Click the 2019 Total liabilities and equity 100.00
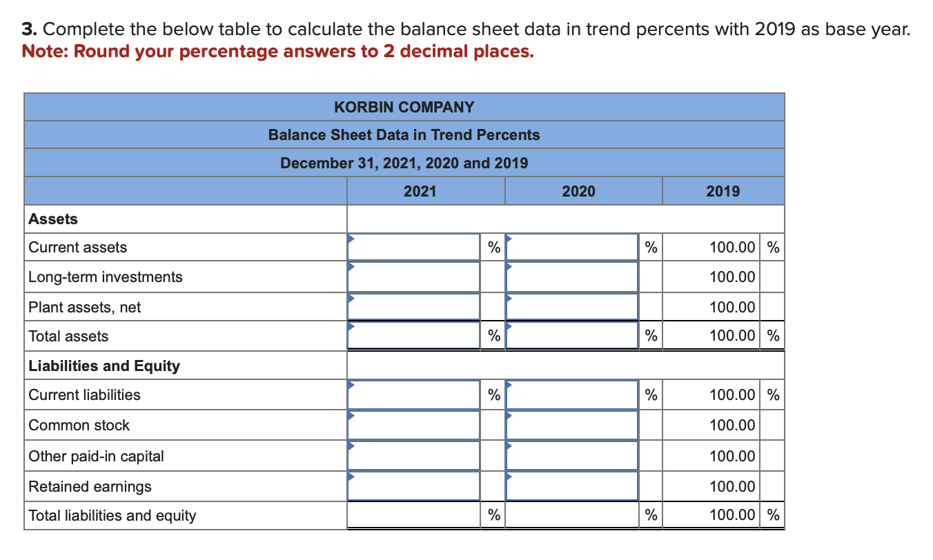This screenshot has width=933, height=560. tap(733, 515)
